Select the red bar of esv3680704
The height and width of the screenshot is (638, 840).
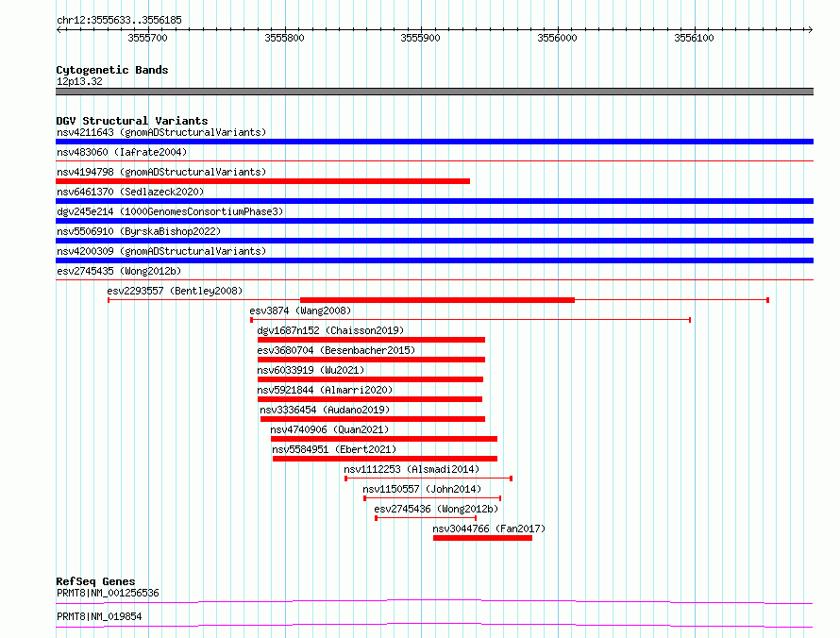(x=371, y=360)
